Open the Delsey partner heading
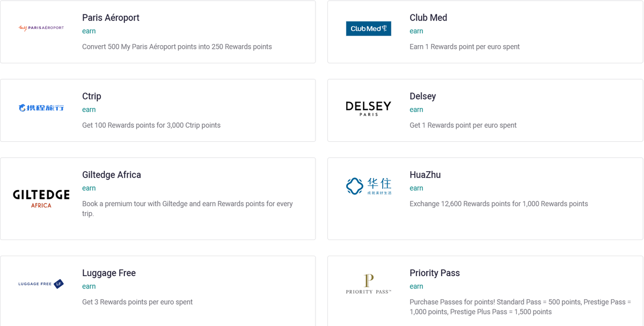 click(x=423, y=96)
